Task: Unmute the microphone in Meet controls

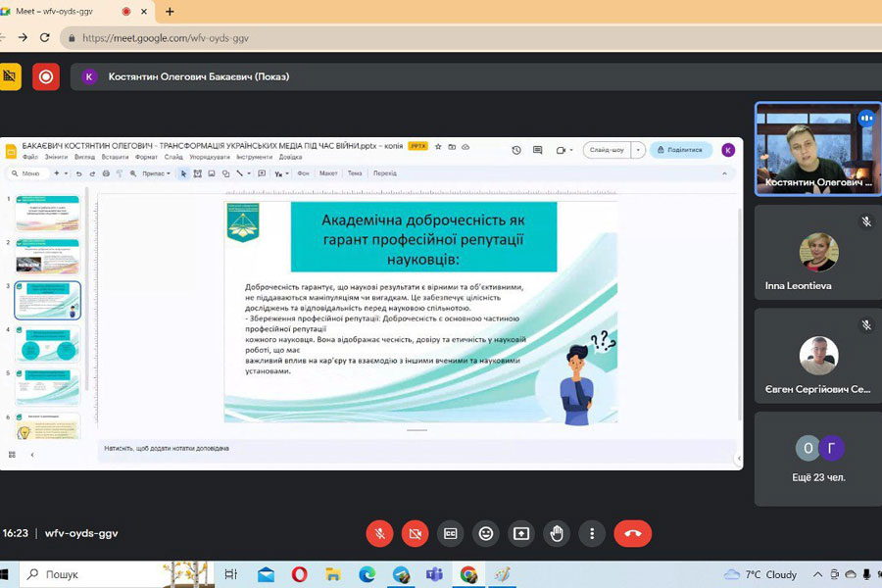Action: point(379,533)
